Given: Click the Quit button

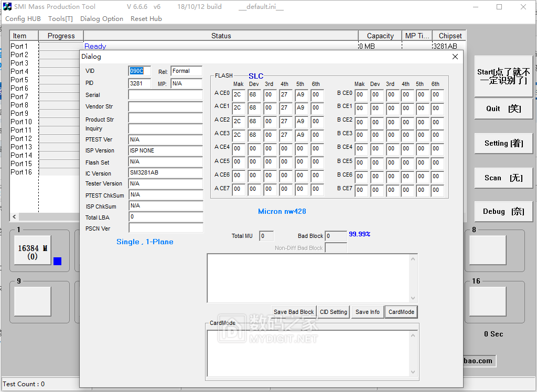Looking at the screenshot, I should pyautogui.click(x=503, y=108).
